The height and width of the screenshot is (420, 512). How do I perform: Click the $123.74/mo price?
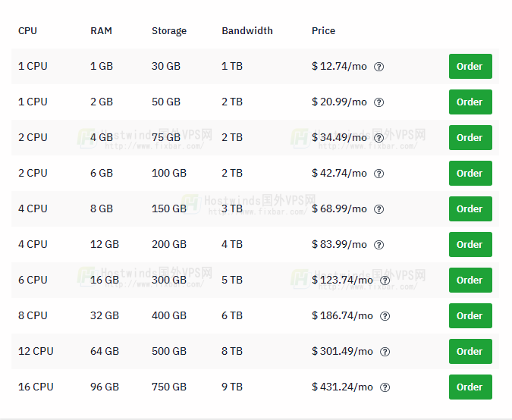coord(342,280)
